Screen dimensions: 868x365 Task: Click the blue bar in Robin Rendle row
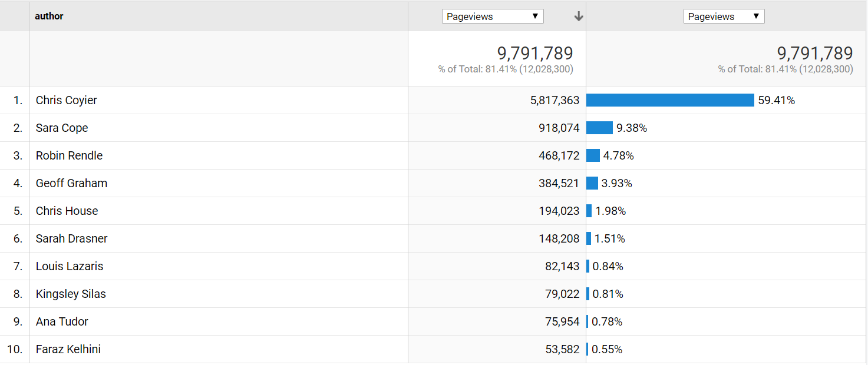pyautogui.click(x=593, y=155)
